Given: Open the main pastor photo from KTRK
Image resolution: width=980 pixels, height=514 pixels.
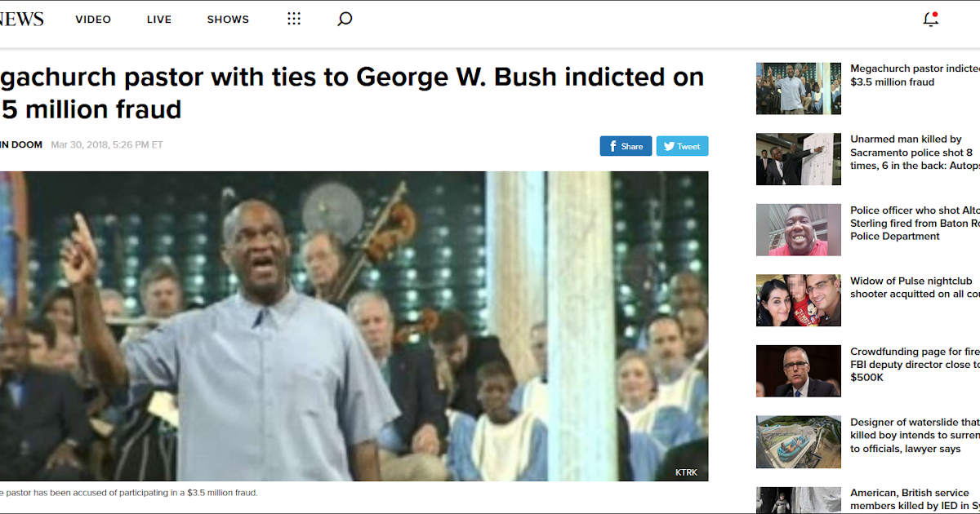Looking at the screenshot, I should pyautogui.click(x=354, y=326).
